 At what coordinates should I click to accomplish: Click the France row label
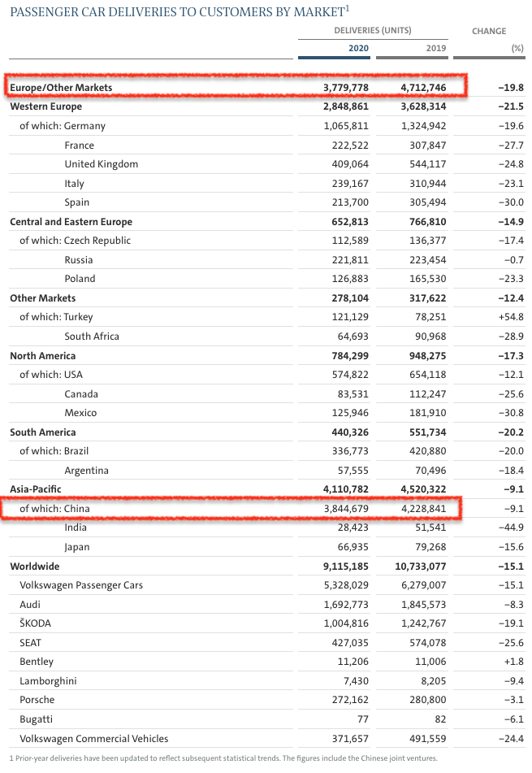click(79, 145)
